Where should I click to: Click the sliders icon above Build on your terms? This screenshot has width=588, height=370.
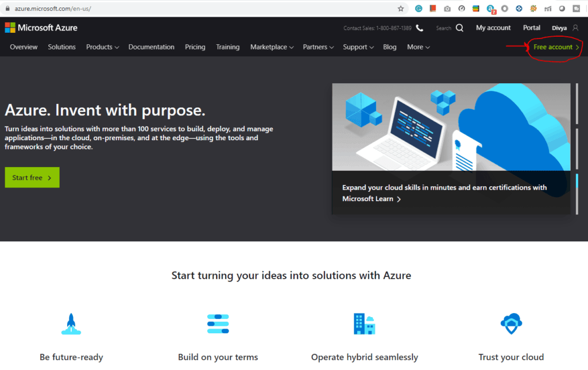pyautogui.click(x=218, y=323)
